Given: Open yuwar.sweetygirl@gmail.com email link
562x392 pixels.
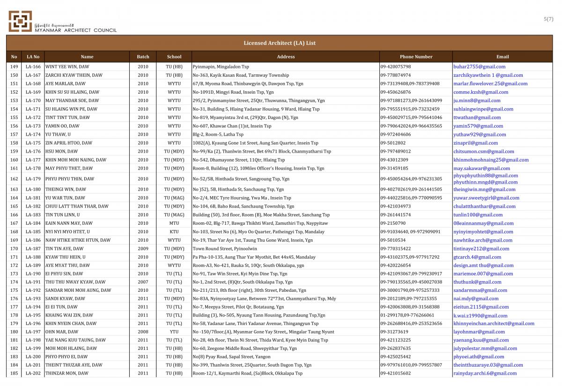Looking at the screenshot, I should [x=486, y=198].
